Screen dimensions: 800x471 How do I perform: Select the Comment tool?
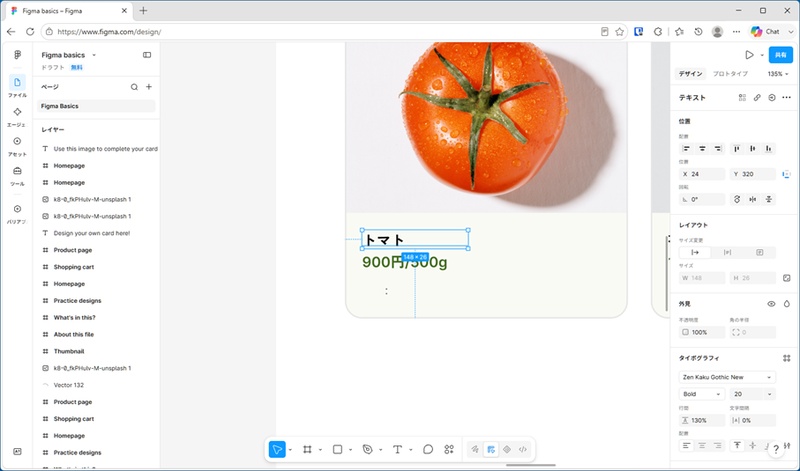pyautogui.click(x=428, y=449)
